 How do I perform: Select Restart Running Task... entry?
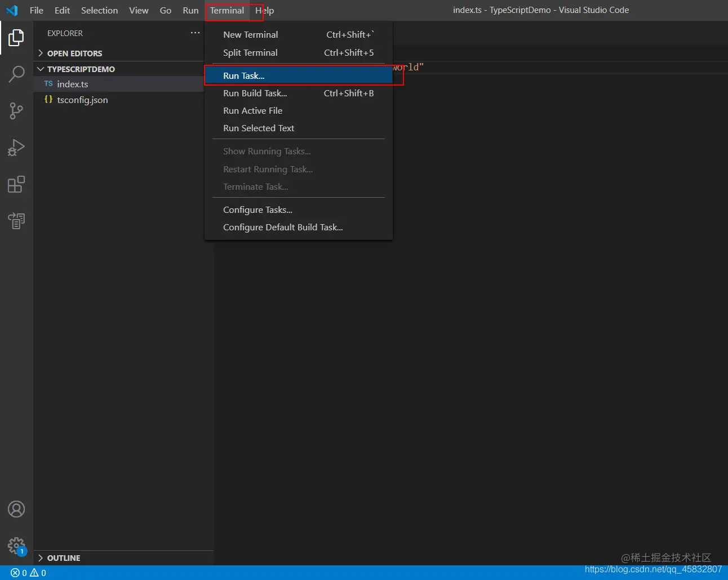[x=299, y=169]
